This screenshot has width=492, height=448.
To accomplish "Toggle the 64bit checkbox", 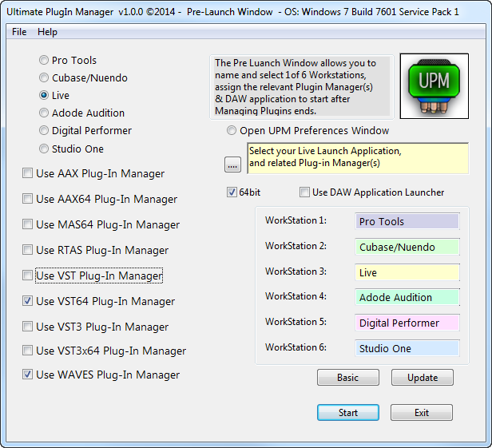I will pos(232,192).
